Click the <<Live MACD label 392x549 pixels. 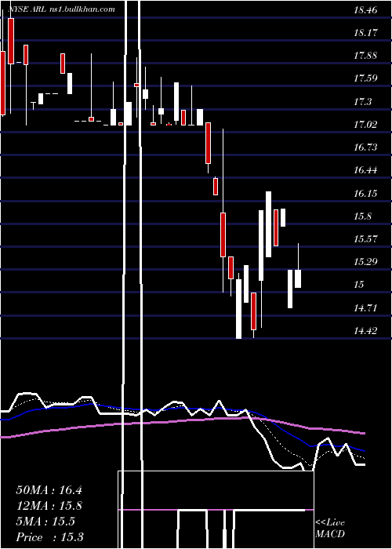tap(330, 529)
